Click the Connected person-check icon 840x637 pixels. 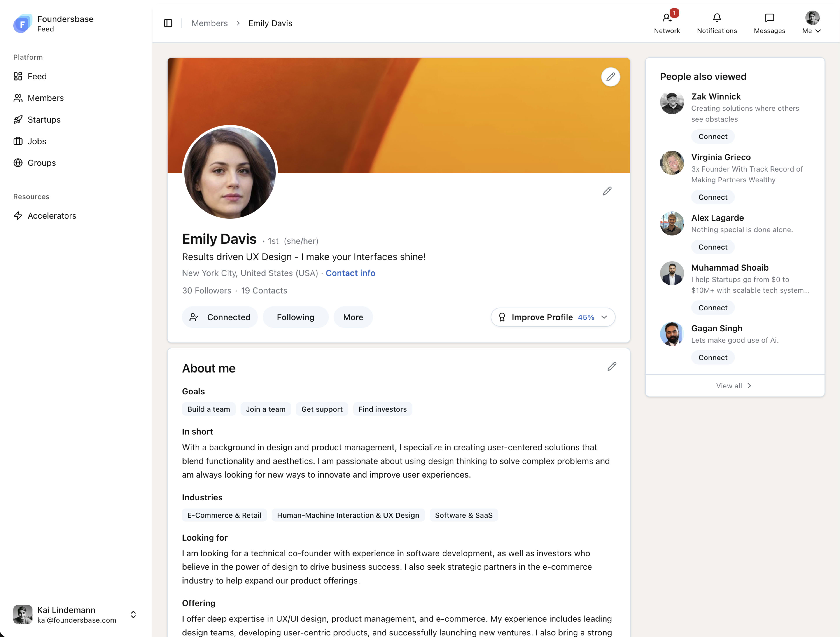(x=194, y=317)
